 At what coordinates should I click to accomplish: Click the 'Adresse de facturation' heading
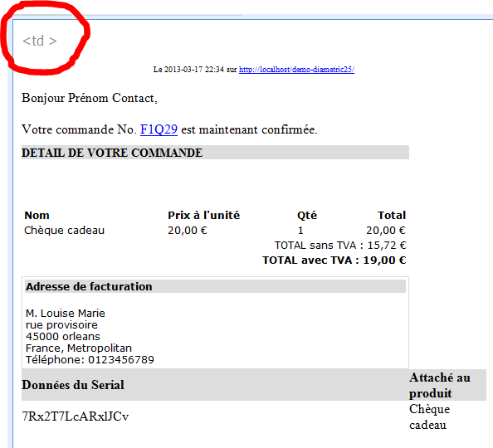click(x=89, y=287)
